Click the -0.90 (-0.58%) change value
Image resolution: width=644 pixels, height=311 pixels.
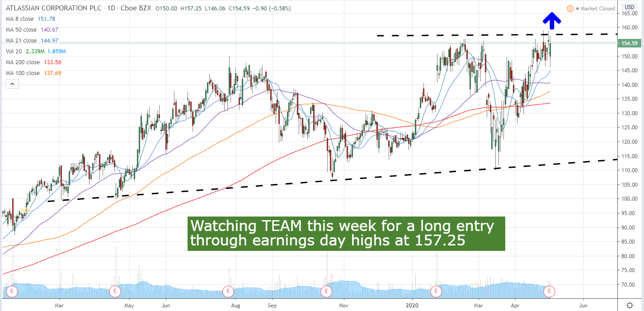(271, 9)
